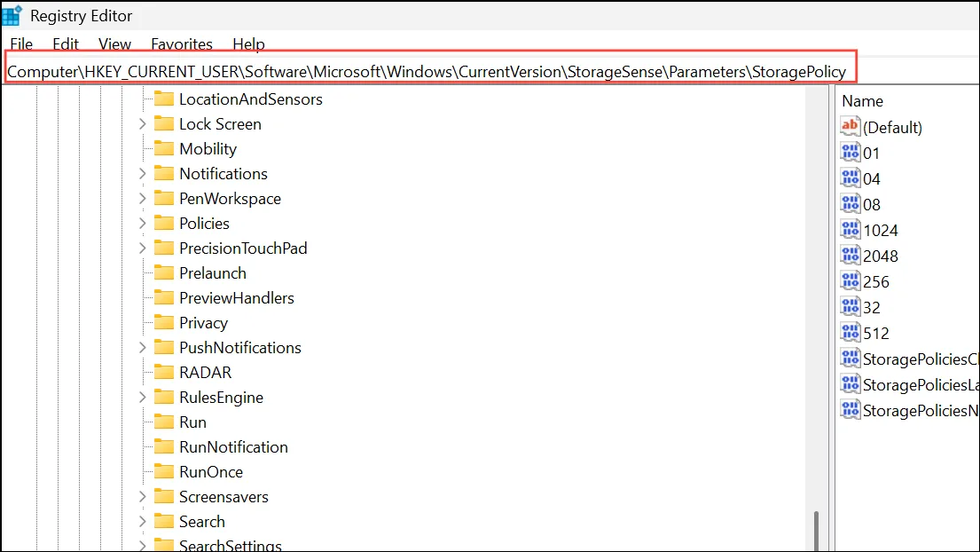Click the tree pane vertical scrollbar thumb
Image resolution: width=980 pixels, height=552 pixels.
pyautogui.click(x=816, y=532)
